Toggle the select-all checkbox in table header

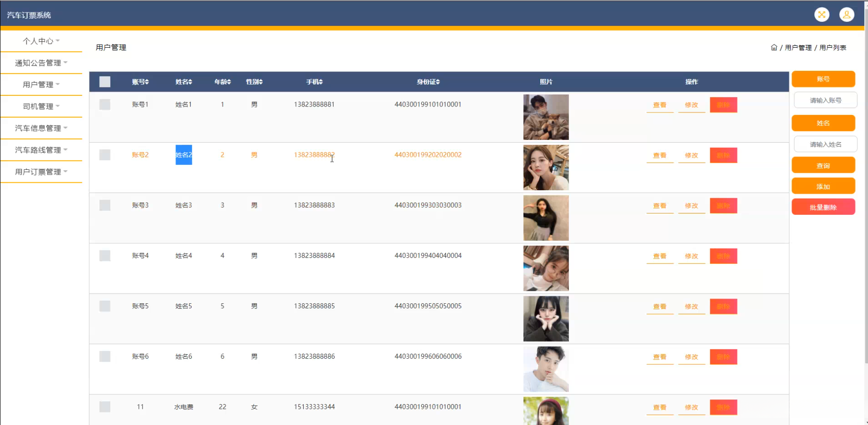(x=105, y=82)
